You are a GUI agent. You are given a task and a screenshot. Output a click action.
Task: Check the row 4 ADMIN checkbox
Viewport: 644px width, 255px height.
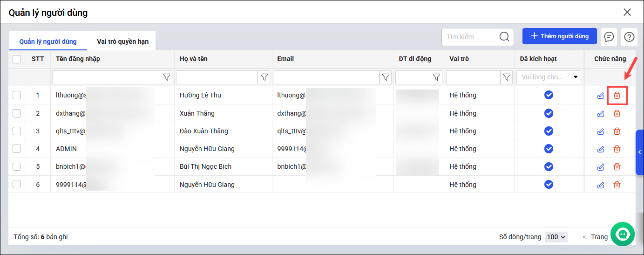point(17,149)
